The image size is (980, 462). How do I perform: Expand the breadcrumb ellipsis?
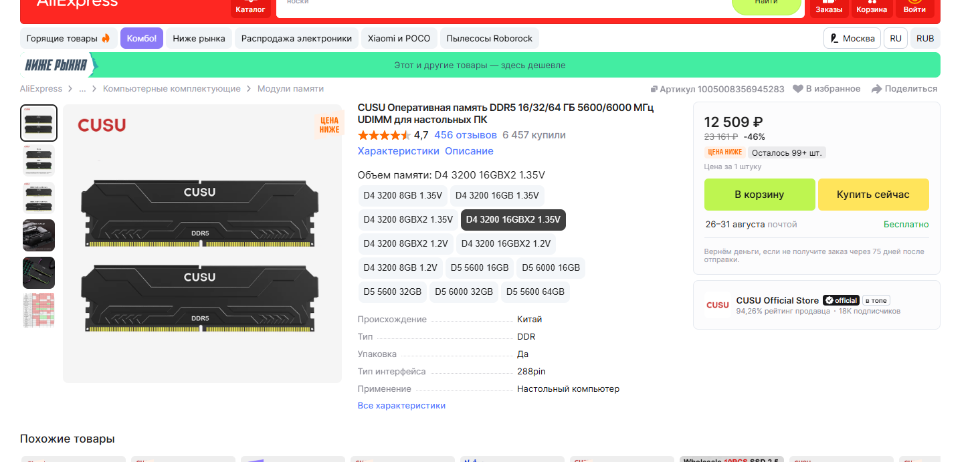pos(82,88)
